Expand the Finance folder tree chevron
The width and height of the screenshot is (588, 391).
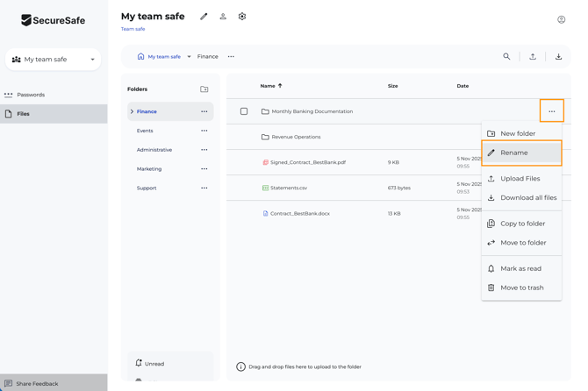point(133,112)
